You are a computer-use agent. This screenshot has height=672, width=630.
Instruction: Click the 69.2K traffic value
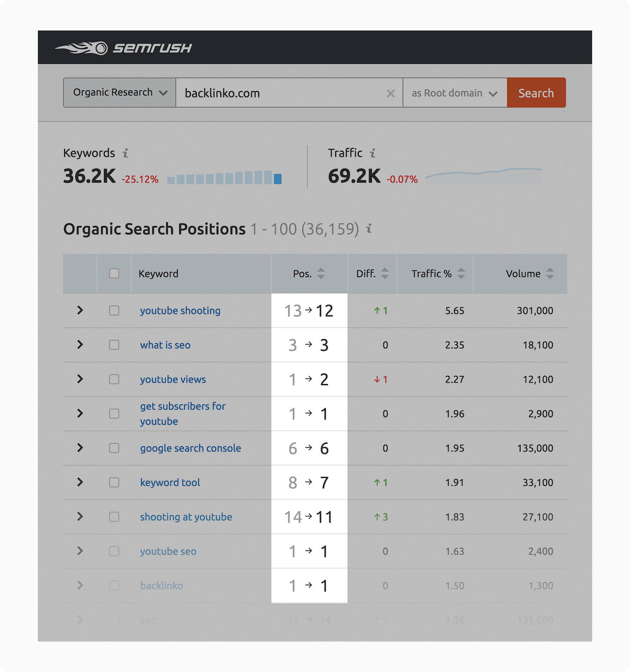pos(354,176)
